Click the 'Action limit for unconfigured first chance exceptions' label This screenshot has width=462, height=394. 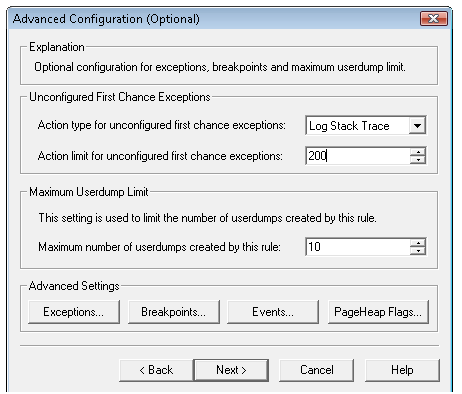pos(160,156)
